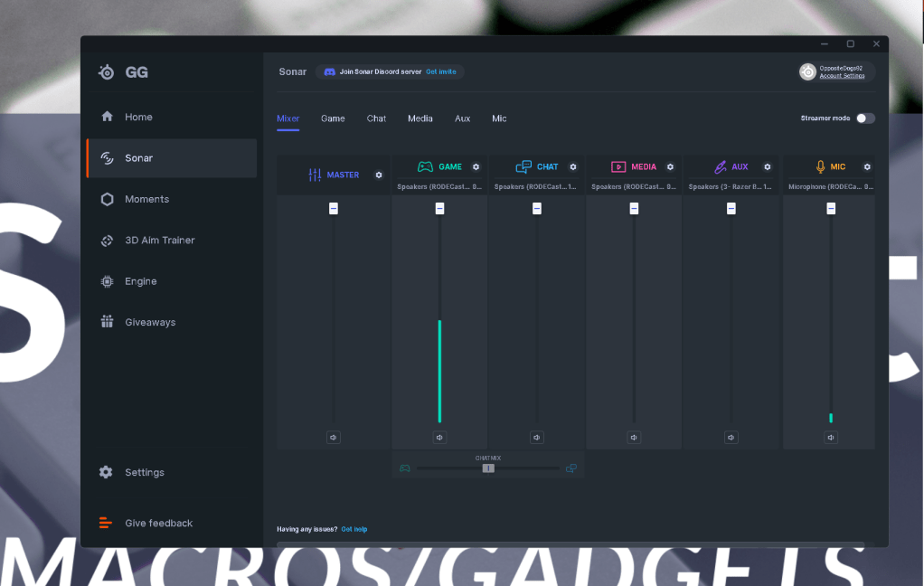Click the Media volume slider handle
Viewport: 924px width, 586px height.
pyautogui.click(x=634, y=209)
